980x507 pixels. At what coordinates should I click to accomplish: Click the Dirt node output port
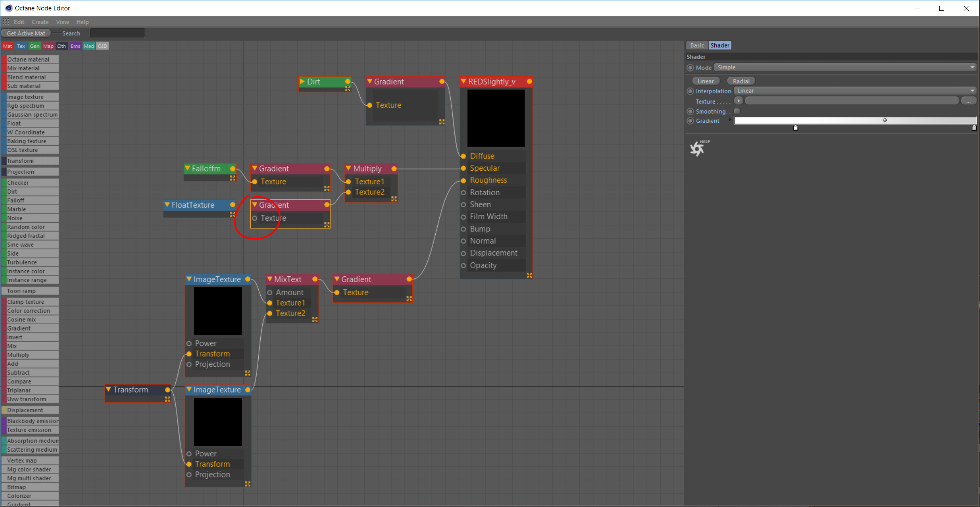348,82
